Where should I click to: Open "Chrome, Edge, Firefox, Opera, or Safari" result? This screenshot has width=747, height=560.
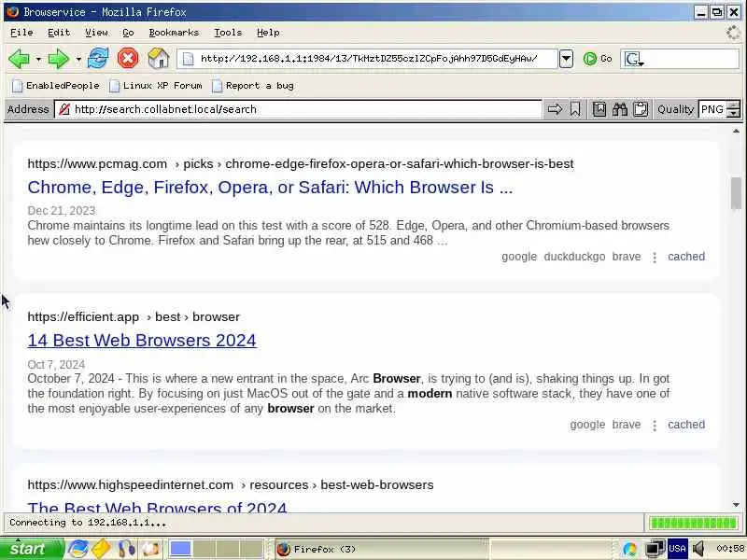(x=270, y=188)
